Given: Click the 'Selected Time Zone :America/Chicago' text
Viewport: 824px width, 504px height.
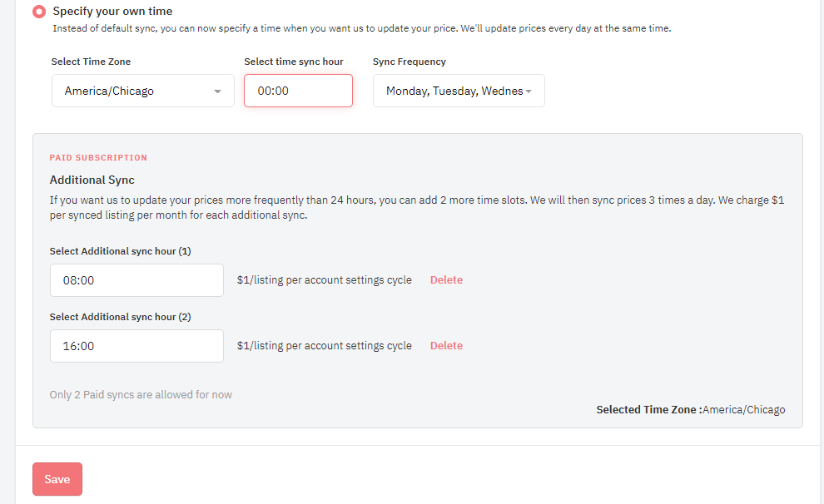Looking at the screenshot, I should (691, 409).
